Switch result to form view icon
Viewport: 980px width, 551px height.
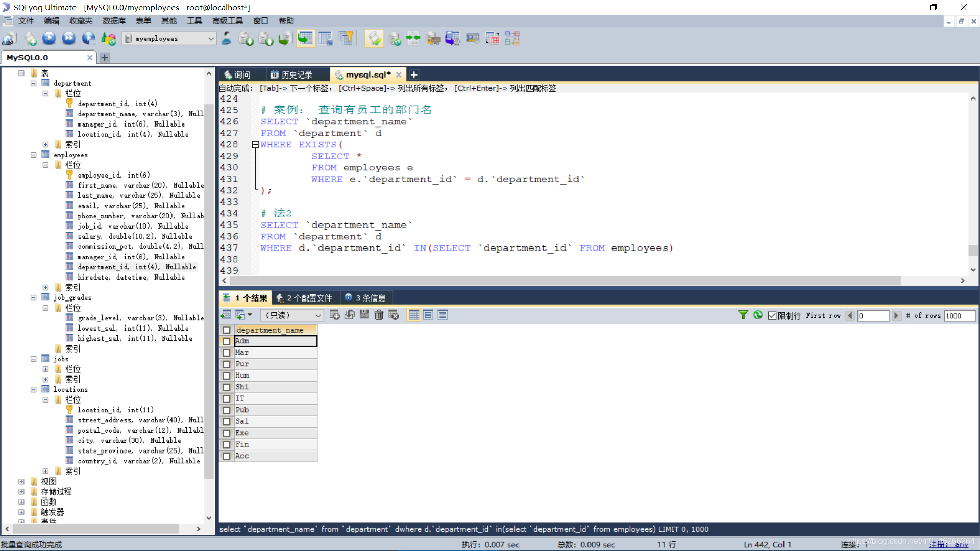point(428,315)
